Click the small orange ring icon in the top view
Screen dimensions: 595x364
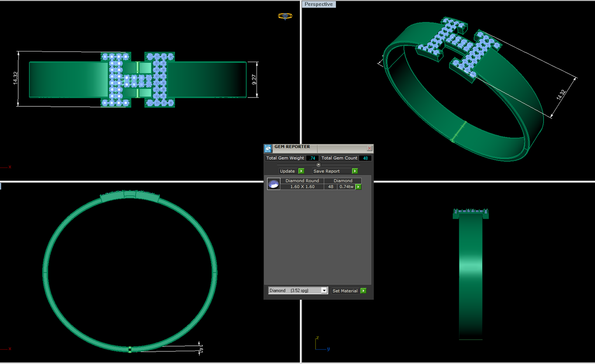tap(285, 16)
